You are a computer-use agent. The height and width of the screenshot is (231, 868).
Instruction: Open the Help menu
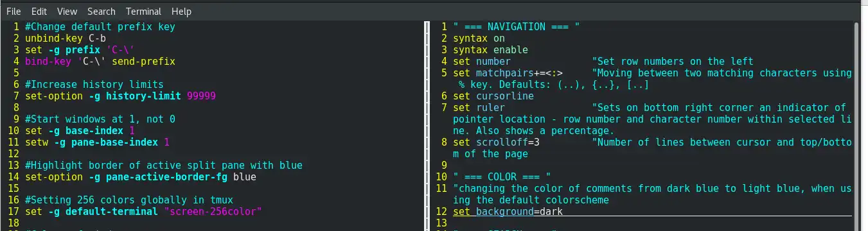(x=181, y=12)
